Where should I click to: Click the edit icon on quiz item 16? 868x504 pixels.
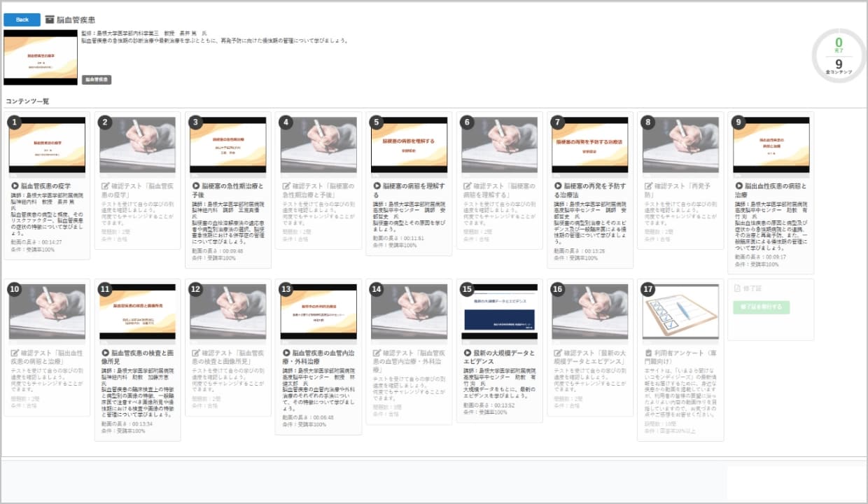[558, 353]
